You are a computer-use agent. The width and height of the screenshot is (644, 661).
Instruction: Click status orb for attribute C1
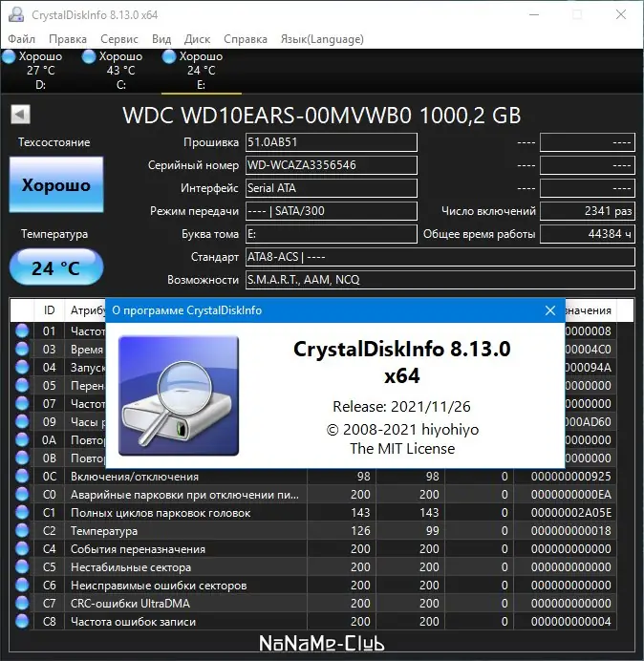point(22,513)
